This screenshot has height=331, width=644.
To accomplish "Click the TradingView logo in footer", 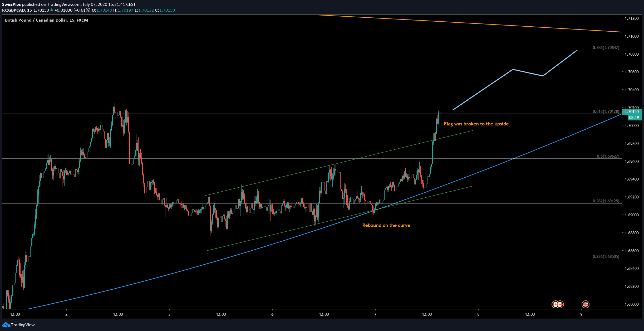I will [x=18, y=325].
